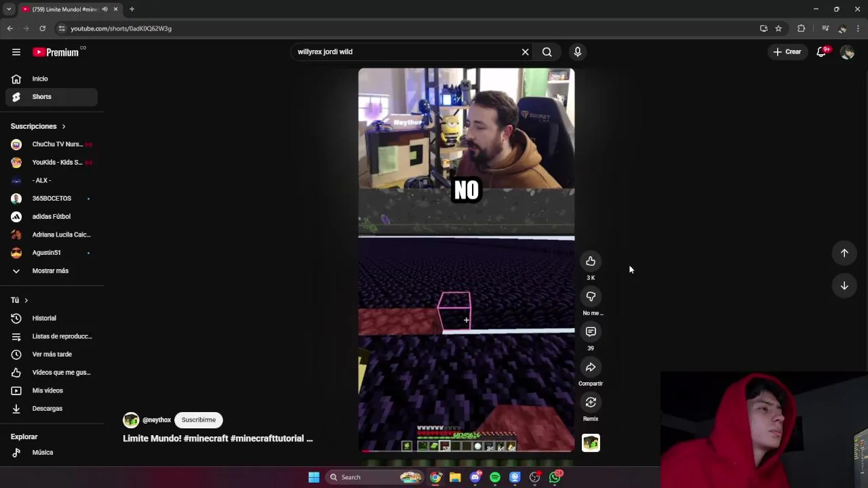Image resolution: width=868 pixels, height=488 pixels.
Task: Open Limite Mundo video title
Action: point(218,439)
